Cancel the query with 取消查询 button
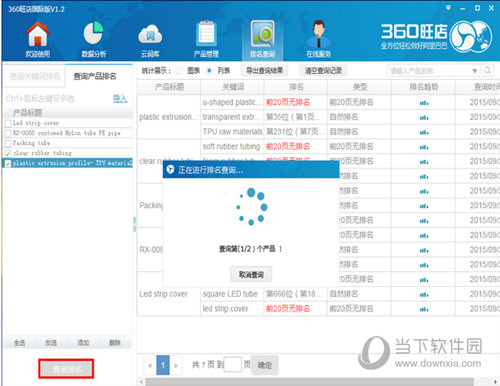The width and height of the screenshot is (500, 386). coord(251,274)
